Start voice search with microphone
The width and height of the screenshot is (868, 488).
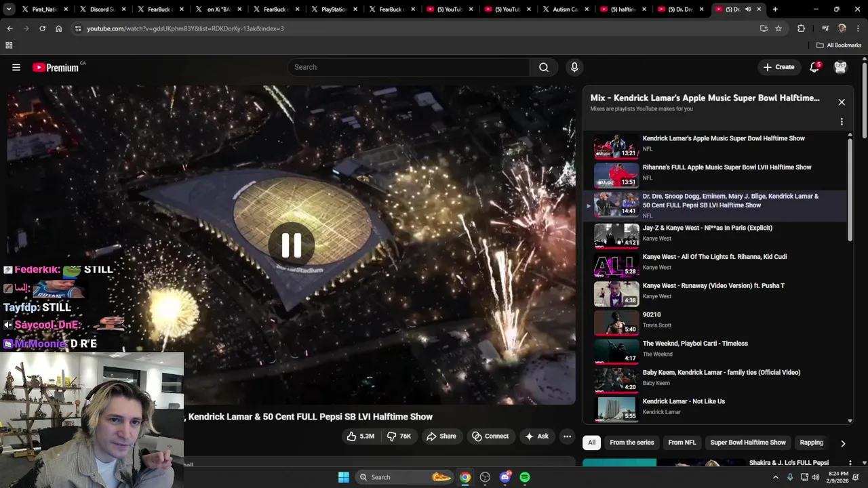click(574, 67)
